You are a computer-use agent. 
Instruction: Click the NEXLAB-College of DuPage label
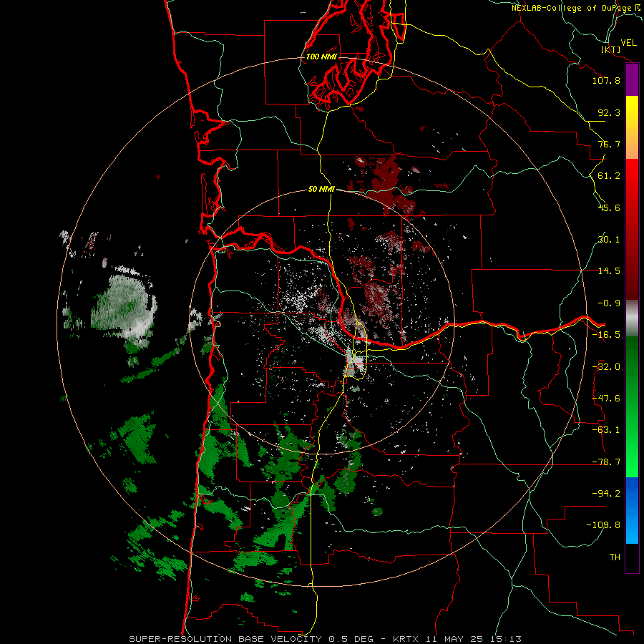tap(576, 8)
